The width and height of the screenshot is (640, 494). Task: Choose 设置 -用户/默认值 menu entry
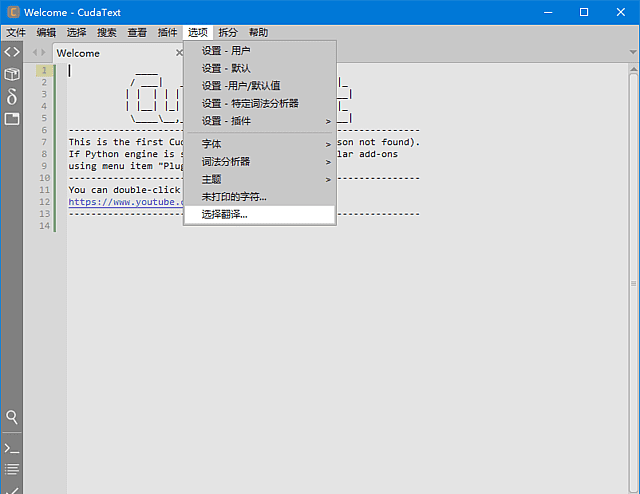(x=260, y=86)
